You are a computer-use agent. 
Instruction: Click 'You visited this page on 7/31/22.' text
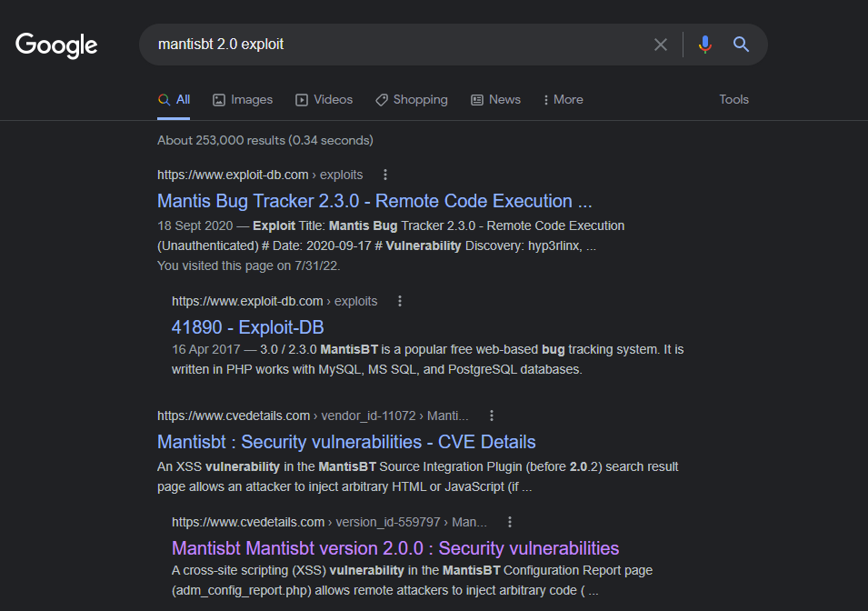click(248, 265)
